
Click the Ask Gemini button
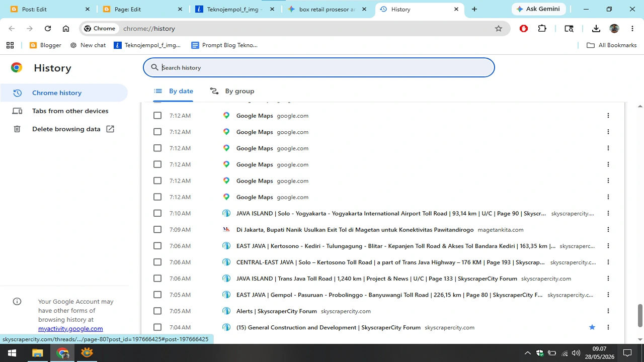coord(538,9)
